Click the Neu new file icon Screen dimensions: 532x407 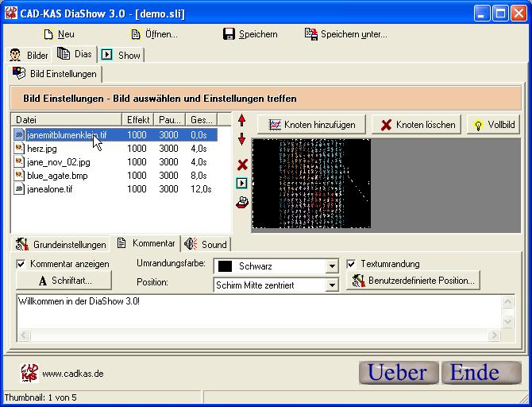[48, 34]
